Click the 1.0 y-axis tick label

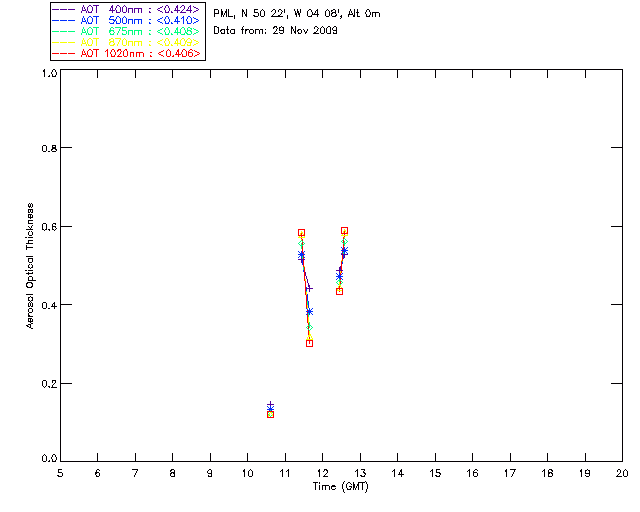tap(49, 73)
